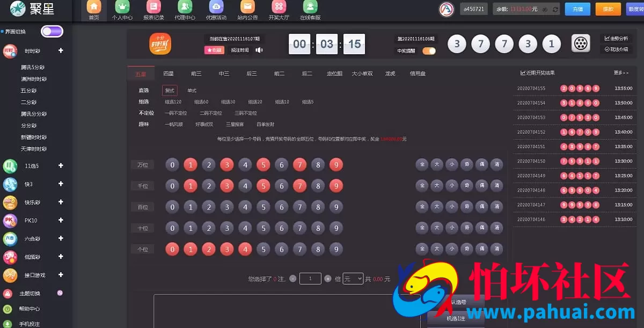Click the blue 充值 recharge button

[x=577, y=10]
